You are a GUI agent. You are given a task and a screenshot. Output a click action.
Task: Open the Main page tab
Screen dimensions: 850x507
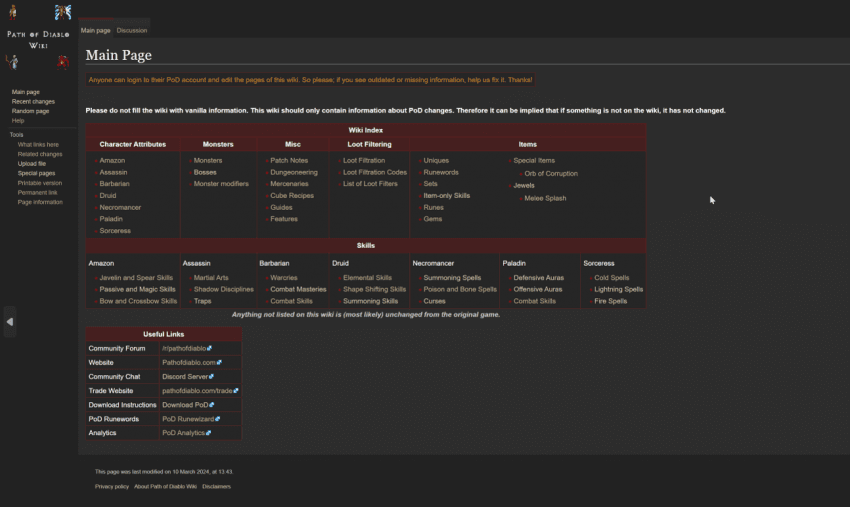click(95, 30)
